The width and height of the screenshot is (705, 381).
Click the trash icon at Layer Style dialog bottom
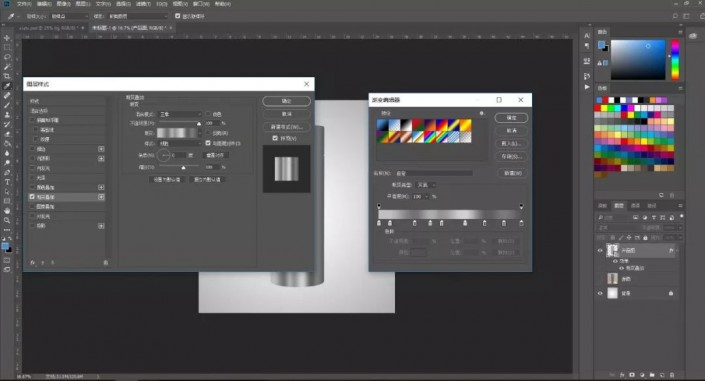(106, 262)
